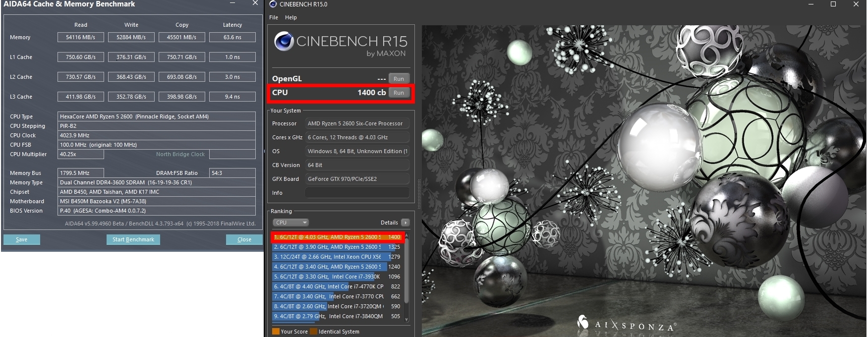This screenshot has width=868, height=337.
Task: Click CPU Stepping value PiR-B2
Action: point(157,126)
